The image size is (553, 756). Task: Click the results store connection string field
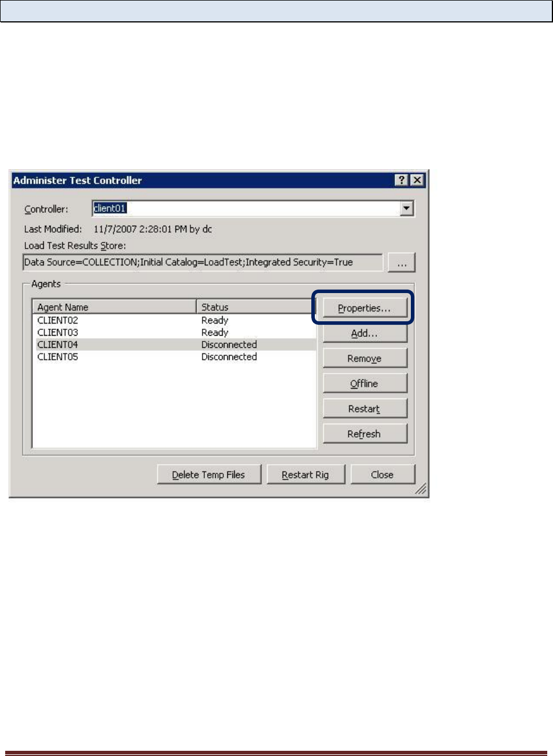(203, 263)
